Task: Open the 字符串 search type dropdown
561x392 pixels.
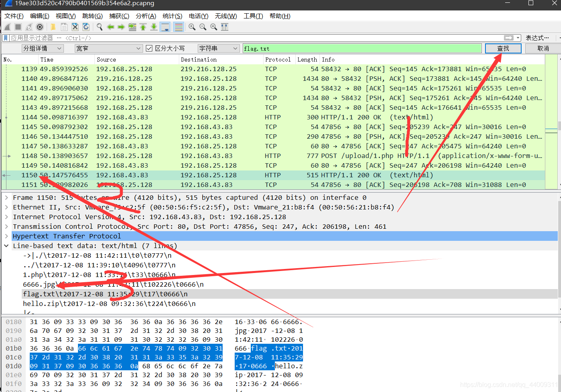Action: pyautogui.click(x=219, y=48)
